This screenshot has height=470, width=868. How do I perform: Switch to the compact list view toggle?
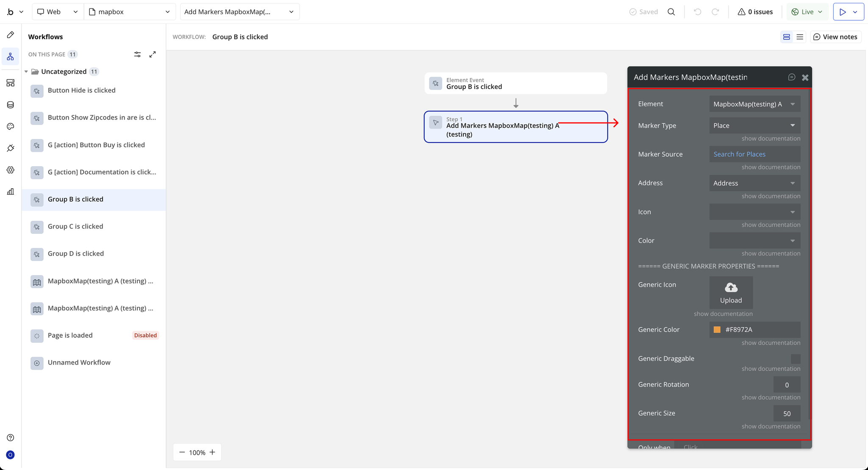point(800,37)
